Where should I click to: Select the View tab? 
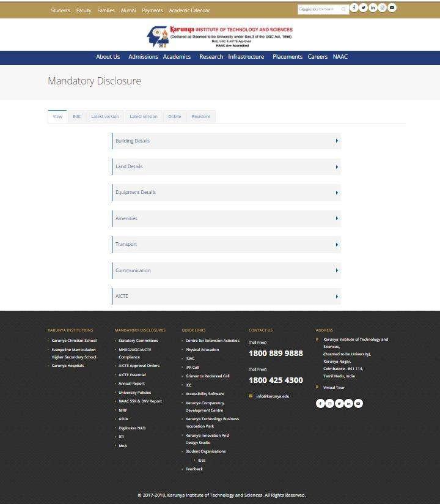point(57,116)
